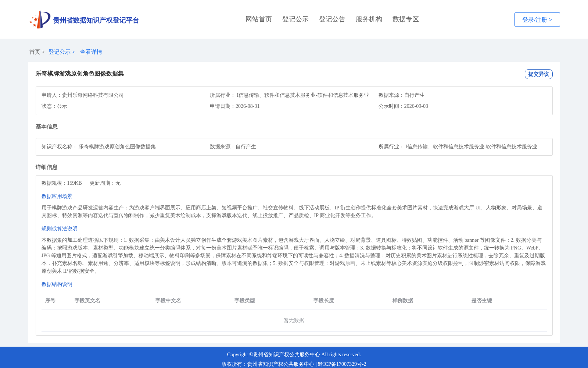588x368 pixels.
Task: Click the platform logo icon
Action: coord(40,20)
